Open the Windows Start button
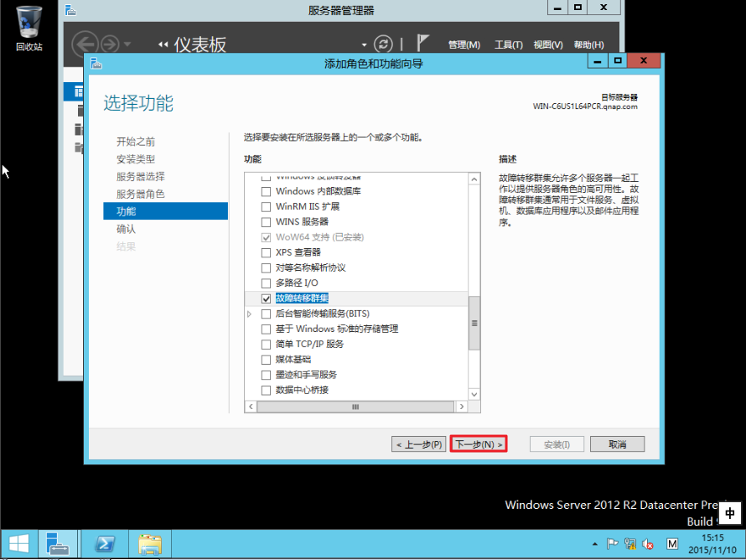Viewport: 746px width, 560px height. 19,543
